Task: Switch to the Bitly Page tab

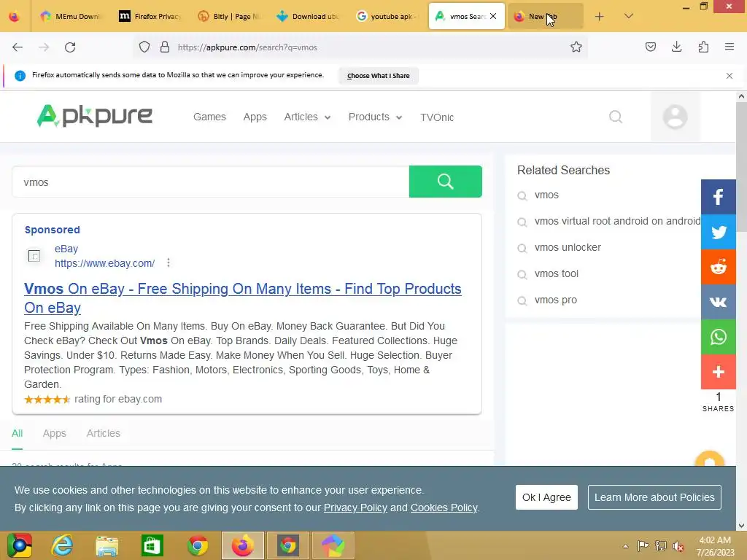Action: click(229, 16)
